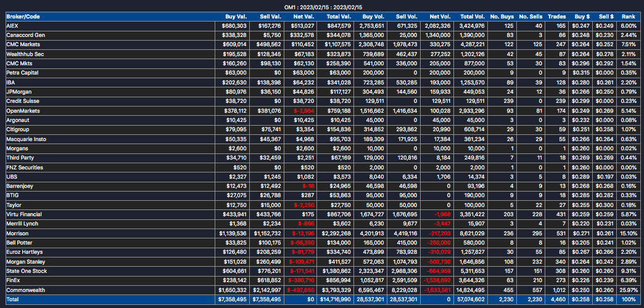The image size is (644, 308).
Task: Select the Argonaut broker name
Action: pyautogui.click(x=18, y=120)
